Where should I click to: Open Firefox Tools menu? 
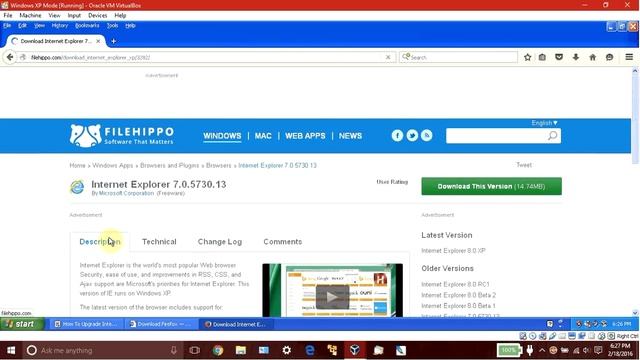coord(112,26)
